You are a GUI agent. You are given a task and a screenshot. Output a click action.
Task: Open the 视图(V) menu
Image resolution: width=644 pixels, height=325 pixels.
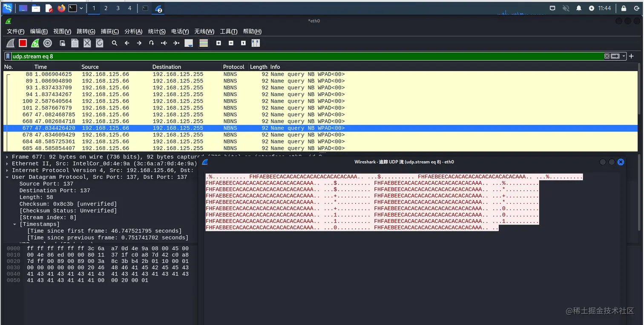click(62, 31)
